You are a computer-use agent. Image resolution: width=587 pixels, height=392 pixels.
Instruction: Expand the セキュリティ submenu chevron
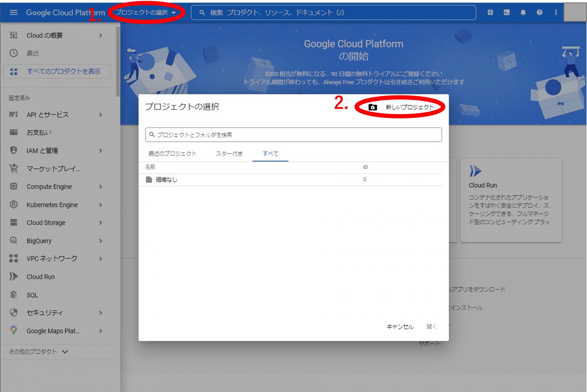(x=101, y=313)
